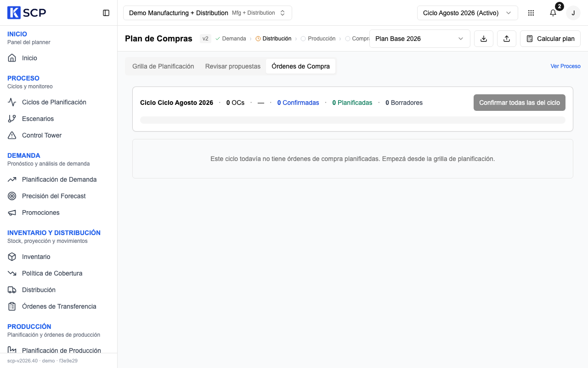This screenshot has height=368, width=588.
Task: Click the Promociones megaphone icon
Action: pos(12,213)
